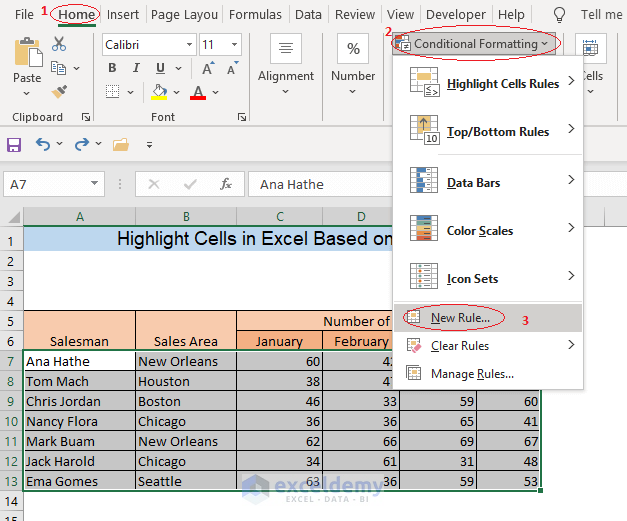Click the Conditional Formatting button
The width and height of the screenshot is (627, 521).
pos(472,44)
